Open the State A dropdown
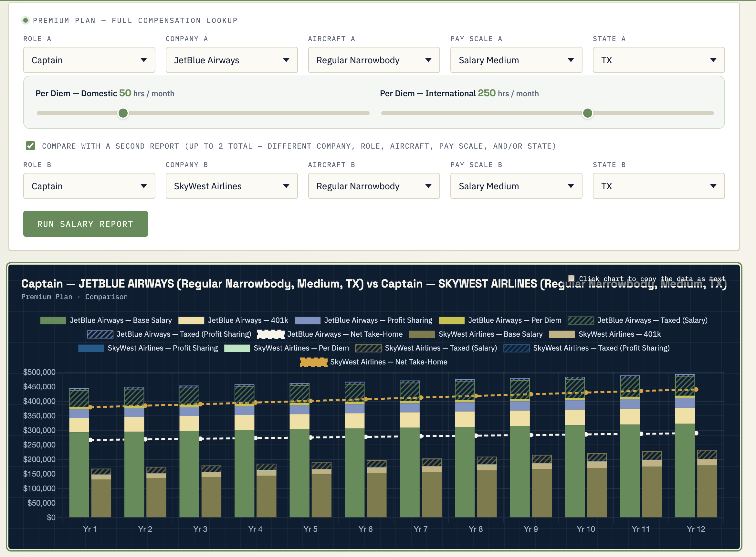The width and height of the screenshot is (756, 557). 658,60
